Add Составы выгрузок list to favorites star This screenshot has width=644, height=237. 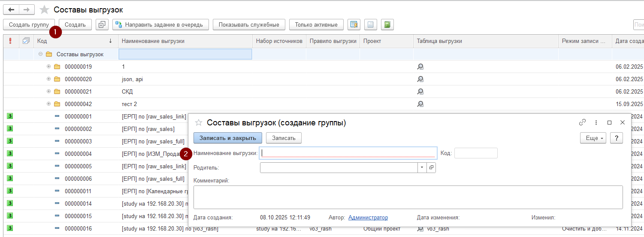click(44, 10)
